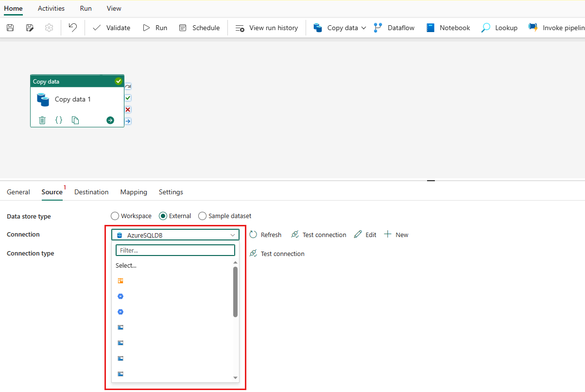Image resolution: width=585 pixels, height=392 pixels.
Task: Open the Schedule option
Action: [x=199, y=28]
